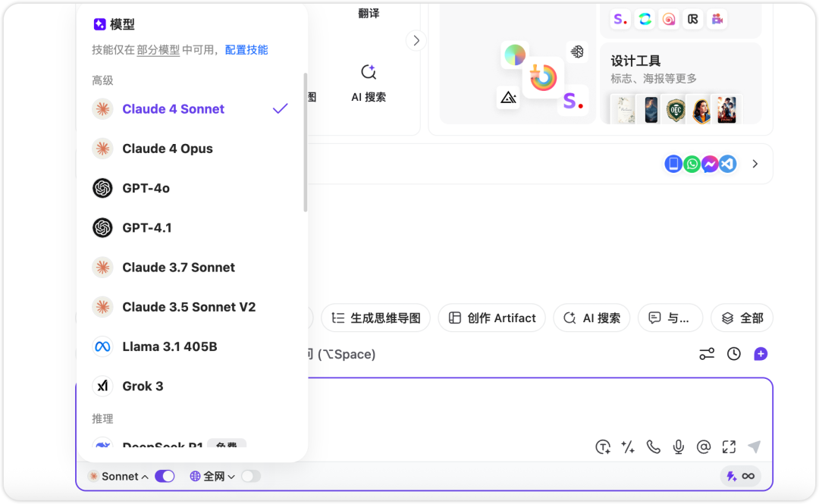The height and width of the screenshot is (504, 819).
Task: Click the gradient circle icon
Action: [x=514, y=55]
